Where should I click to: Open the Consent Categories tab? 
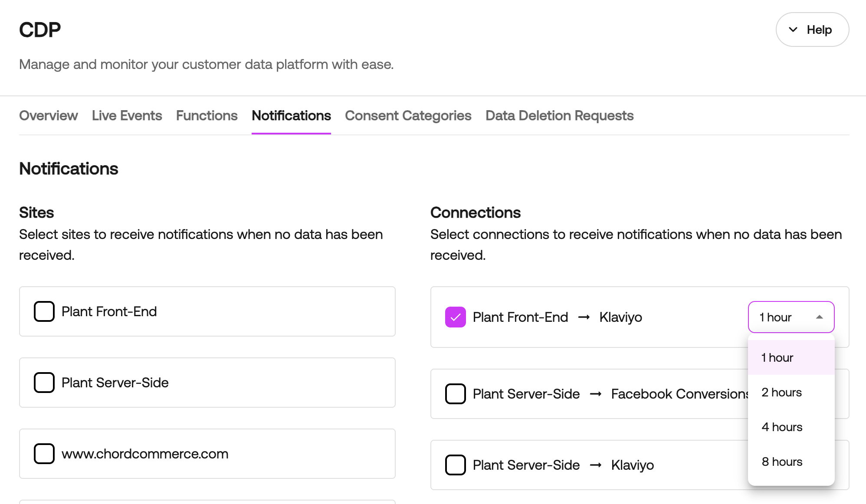[x=408, y=115]
